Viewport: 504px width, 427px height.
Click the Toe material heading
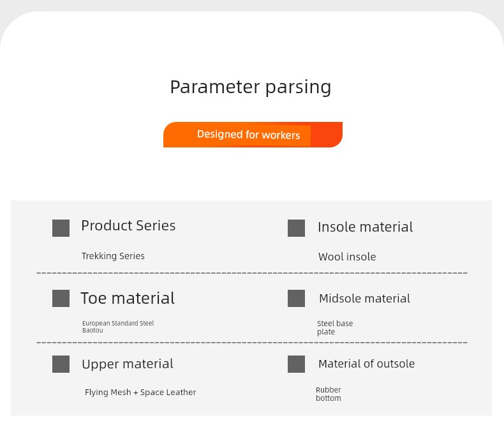click(x=128, y=298)
